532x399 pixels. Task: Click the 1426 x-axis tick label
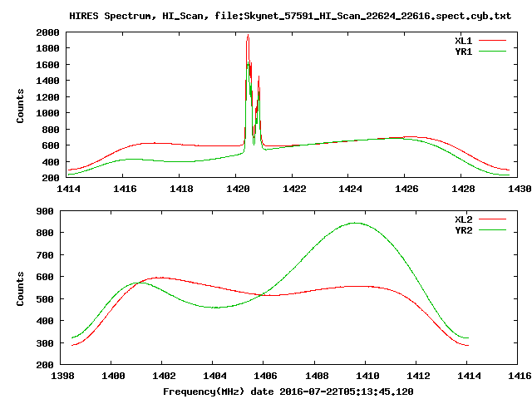pos(406,189)
